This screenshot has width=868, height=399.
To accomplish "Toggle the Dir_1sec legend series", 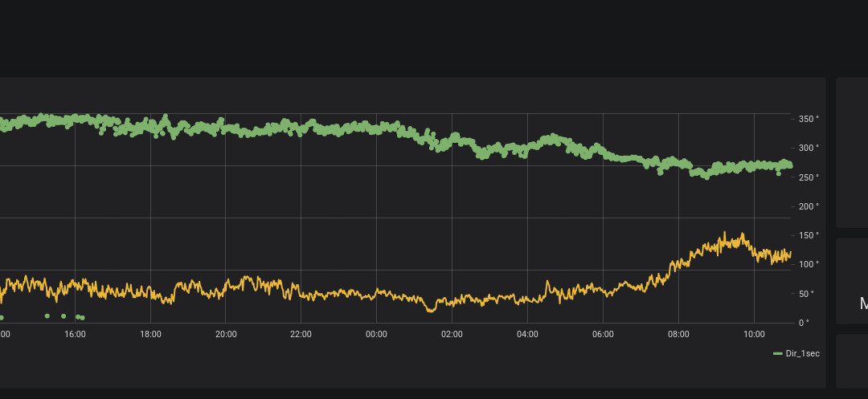I will click(x=803, y=354).
